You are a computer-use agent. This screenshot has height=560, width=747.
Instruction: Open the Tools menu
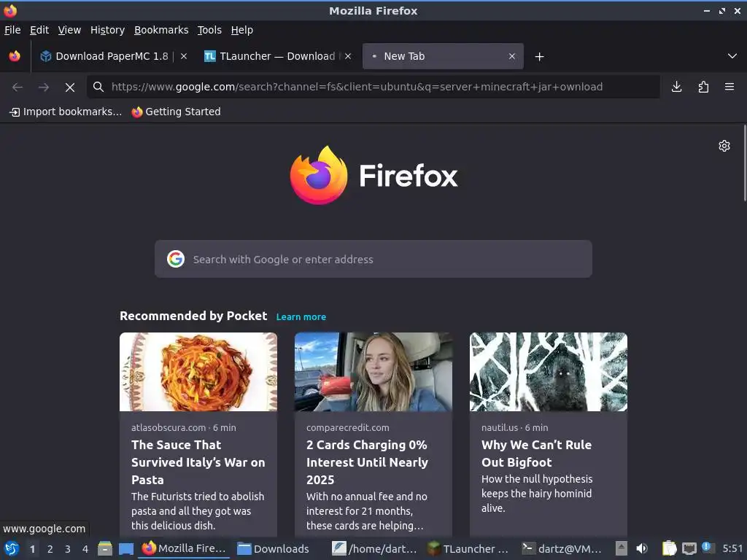209,30
